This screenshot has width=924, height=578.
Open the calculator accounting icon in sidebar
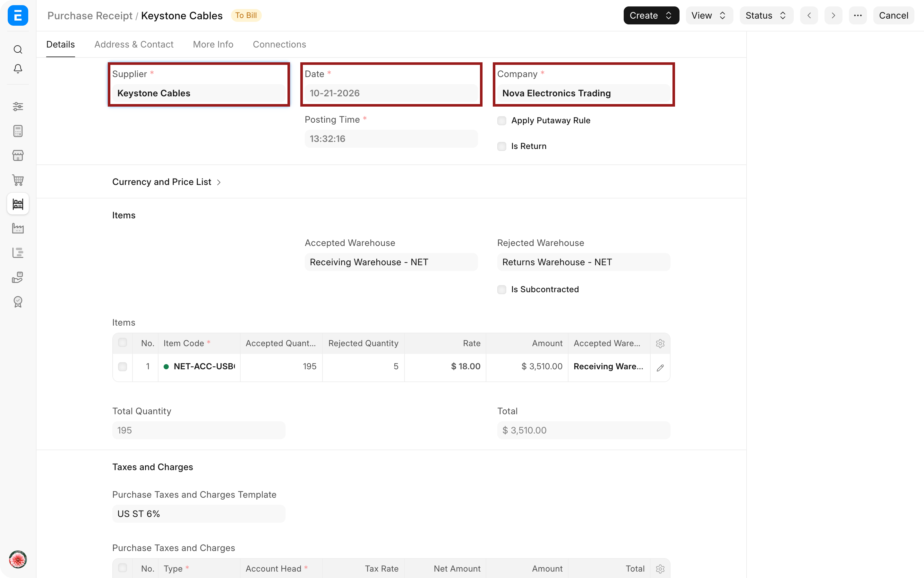pos(18,131)
